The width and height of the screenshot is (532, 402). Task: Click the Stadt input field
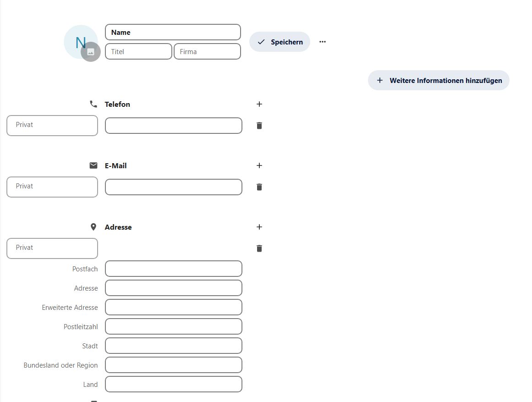click(x=174, y=346)
